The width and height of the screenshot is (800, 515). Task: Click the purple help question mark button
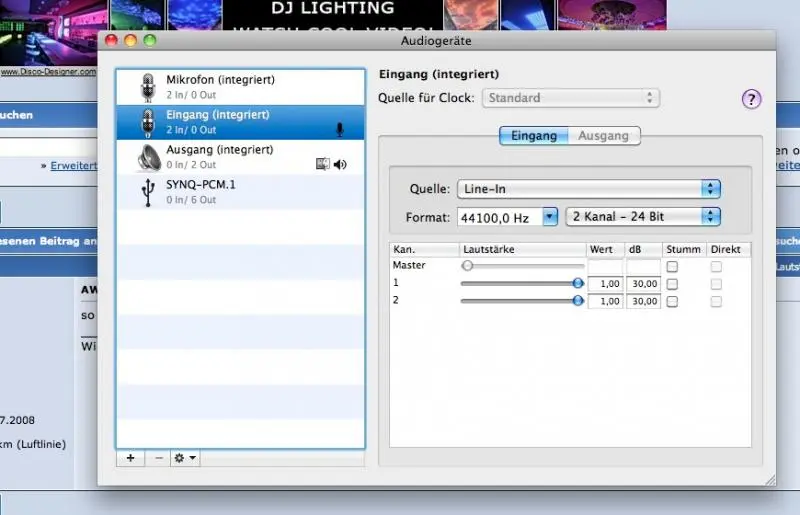tap(751, 99)
